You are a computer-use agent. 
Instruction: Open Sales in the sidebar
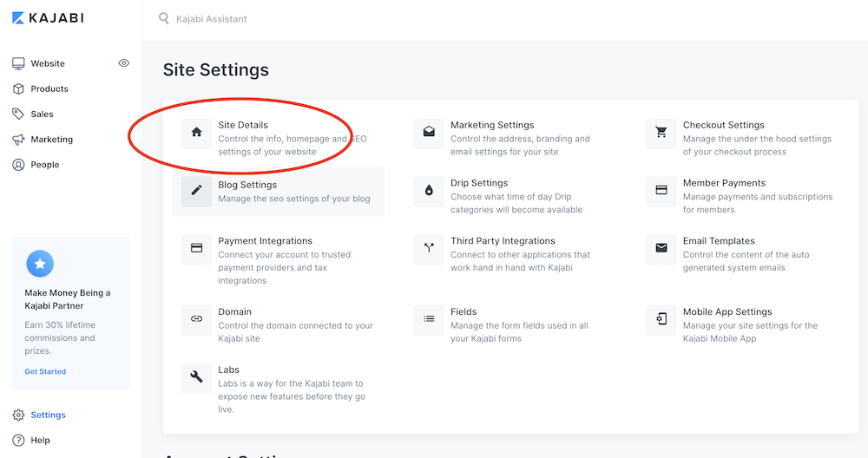42,114
